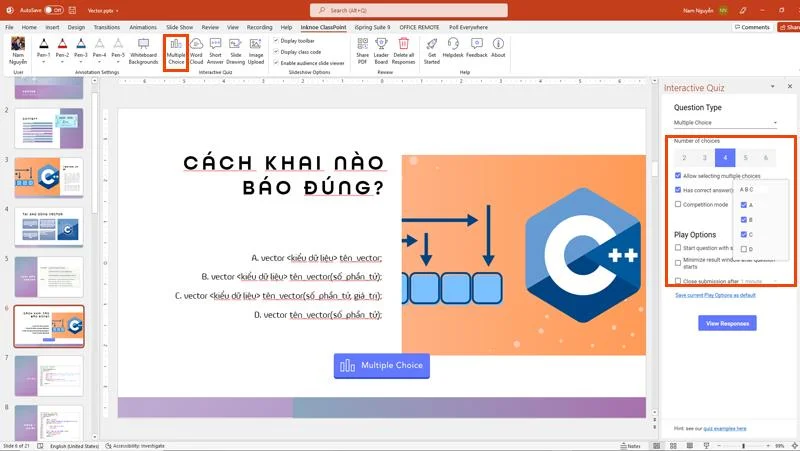Uncheck answer A as correct

744,205
